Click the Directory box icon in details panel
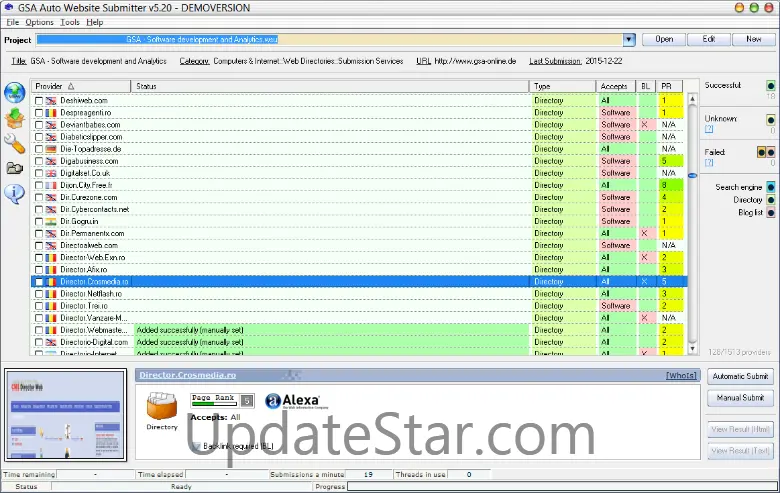The height and width of the screenshot is (493, 780). coord(162,406)
